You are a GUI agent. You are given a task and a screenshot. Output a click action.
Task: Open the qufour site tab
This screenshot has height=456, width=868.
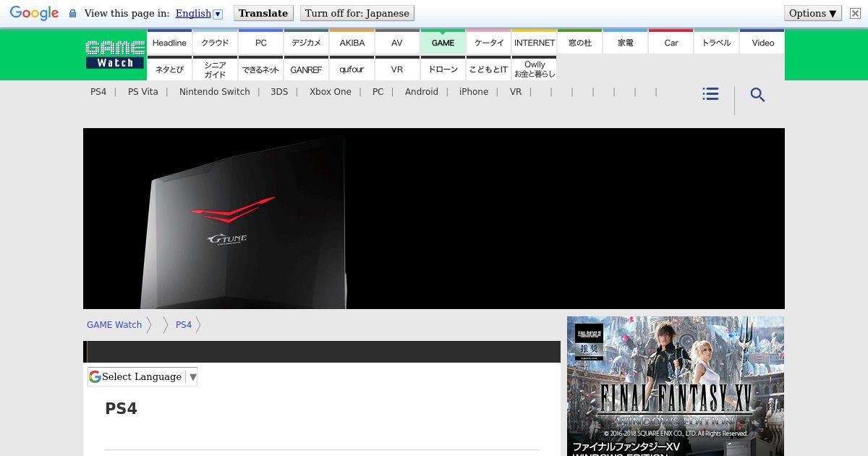(x=352, y=68)
